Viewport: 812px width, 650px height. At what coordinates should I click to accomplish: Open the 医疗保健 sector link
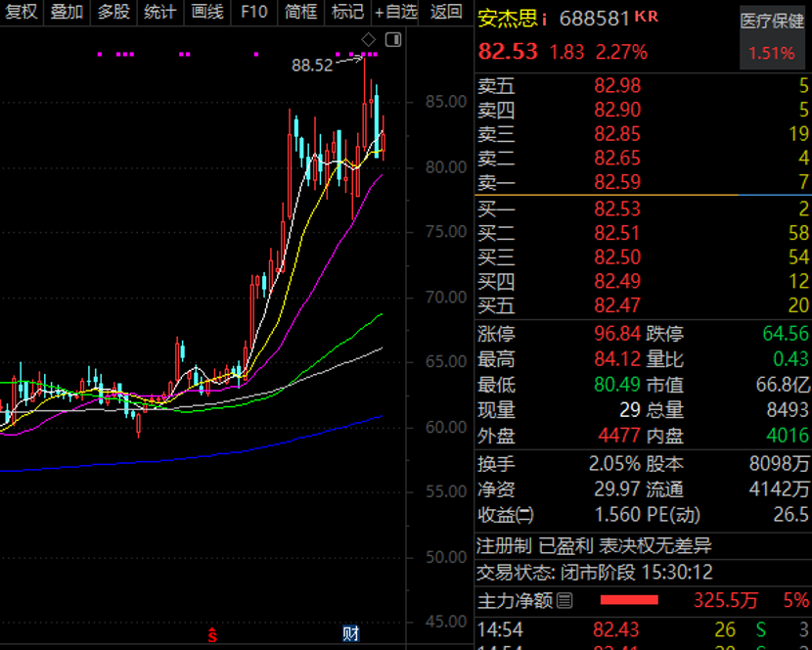tap(772, 21)
